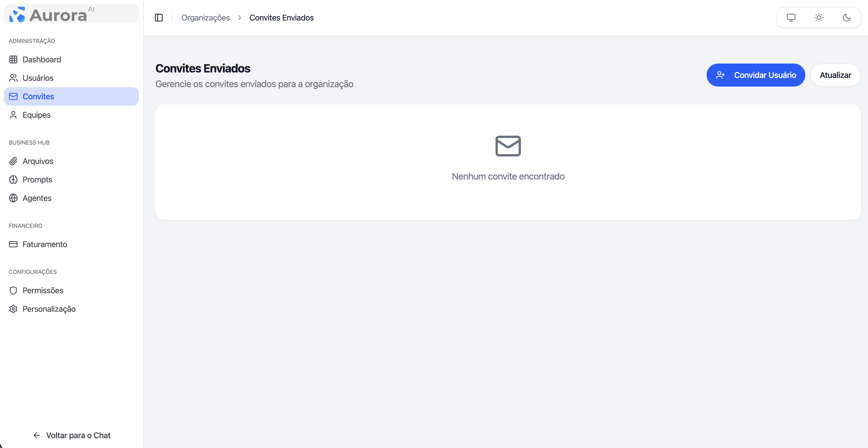Image resolution: width=868 pixels, height=448 pixels.
Task: Switch to light mode using the sun toggle
Action: coord(819,18)
